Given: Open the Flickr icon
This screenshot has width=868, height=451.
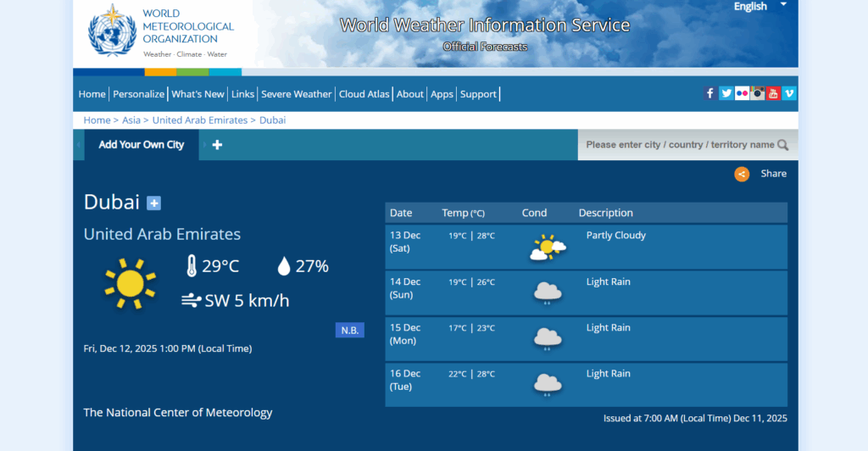Looking at the screenshot, I should (x=742, y=93).
